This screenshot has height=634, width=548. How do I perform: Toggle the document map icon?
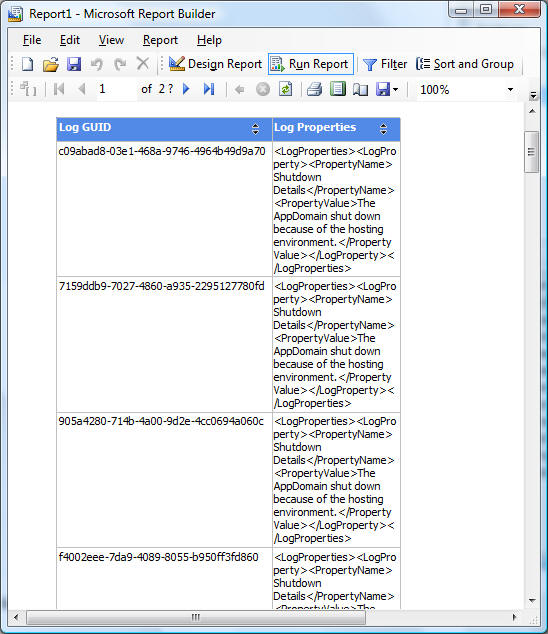tap(28, 89)
